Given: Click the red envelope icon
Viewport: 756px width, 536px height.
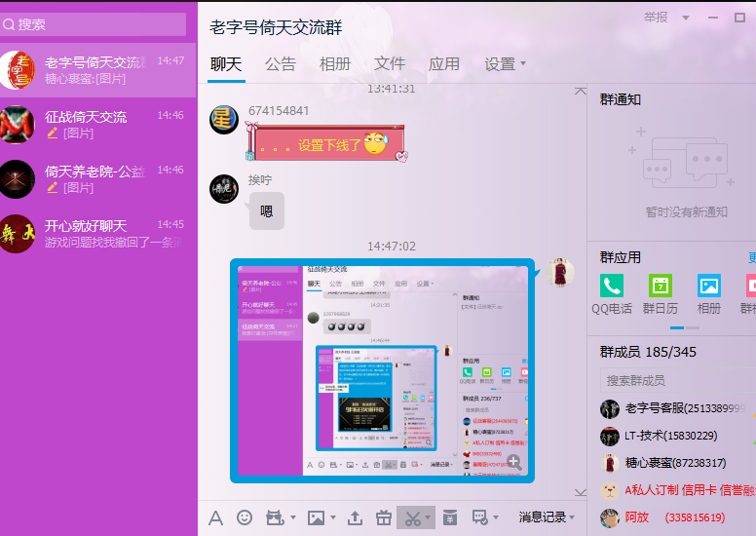Looking at the screenshot, I should coord(450,517).
